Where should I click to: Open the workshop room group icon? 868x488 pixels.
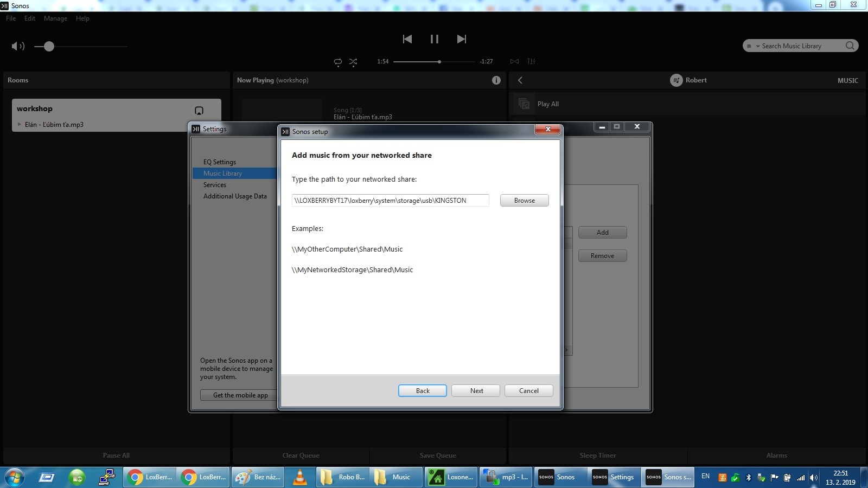[199, 111]
